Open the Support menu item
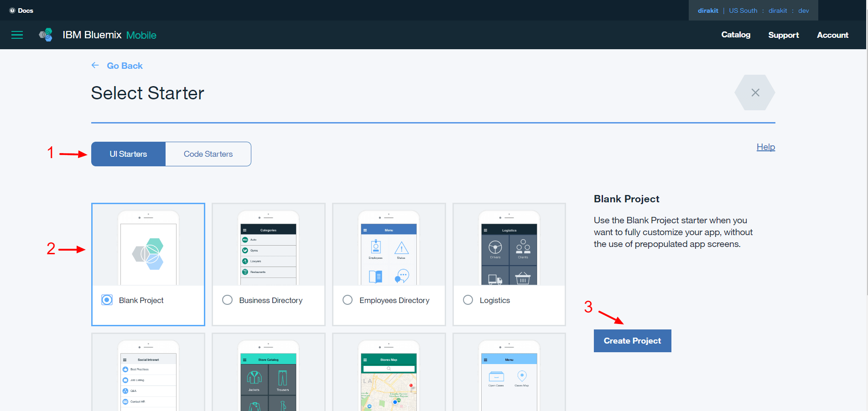Viewport: 868px width, 411px height. tap(783, 35)
